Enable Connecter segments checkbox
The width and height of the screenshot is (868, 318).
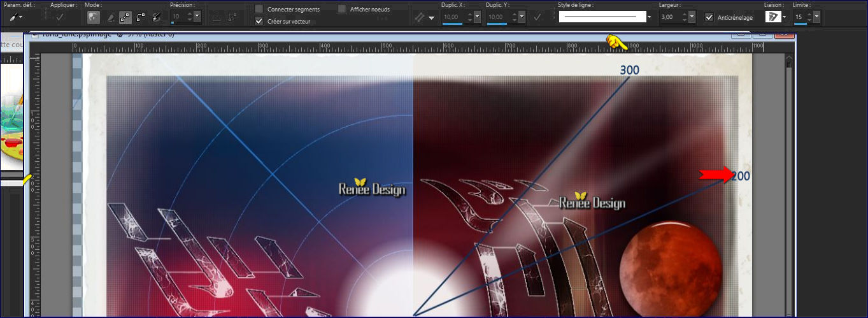point(259,9)
